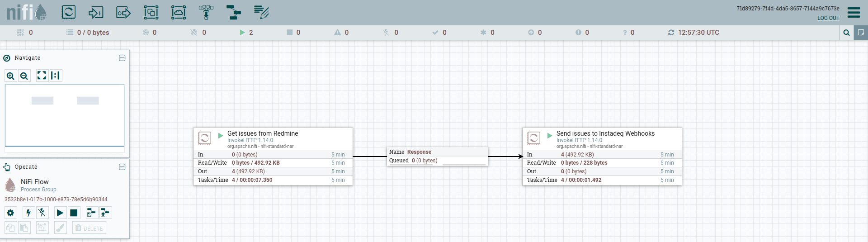Zoom in on the canvas
Image resolution: width=868 pixels, height=242 pixels.
click(11, 76)
